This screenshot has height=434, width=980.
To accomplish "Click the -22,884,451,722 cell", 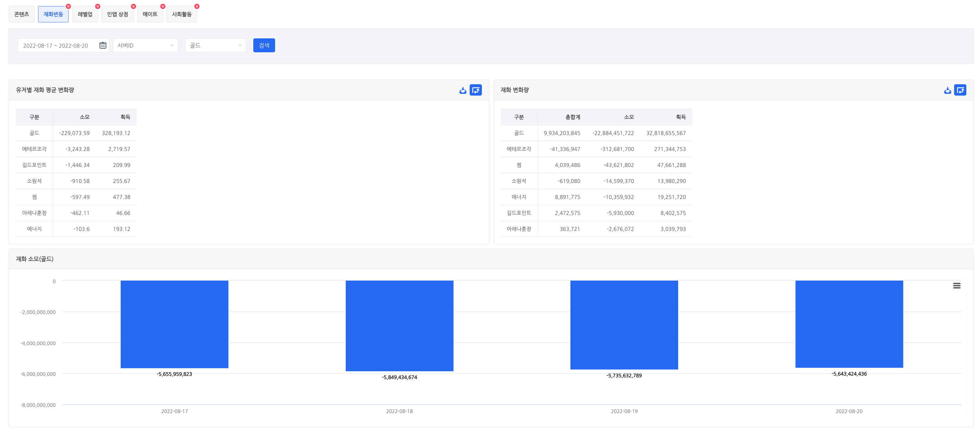I will tap(613, 133).
